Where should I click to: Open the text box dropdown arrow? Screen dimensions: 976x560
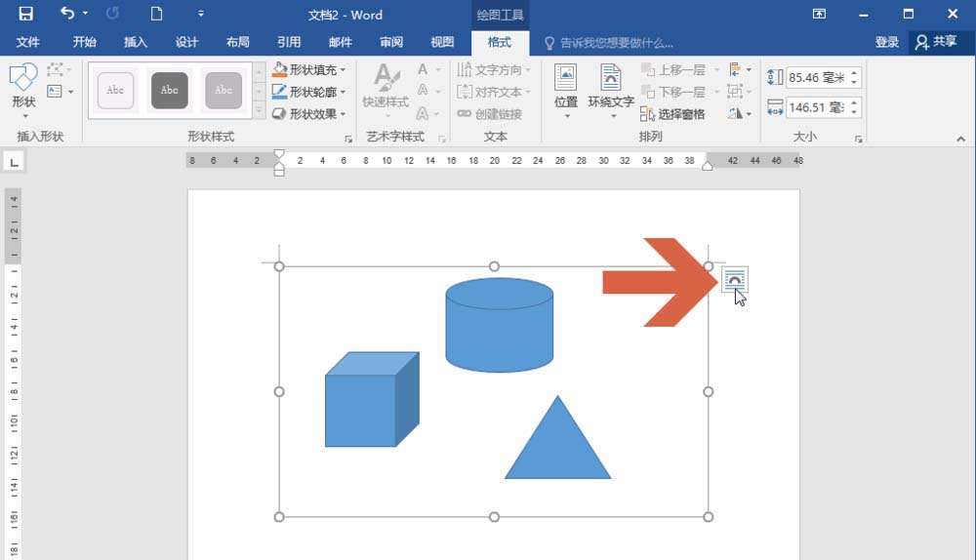(70, 92)
